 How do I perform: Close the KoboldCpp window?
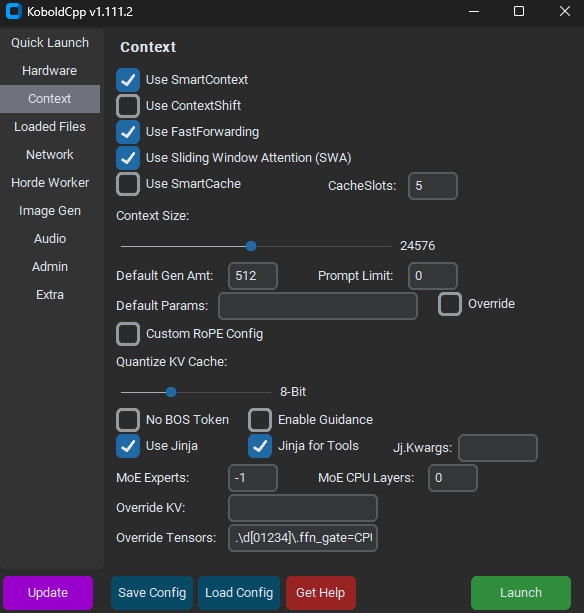(564, 11)
